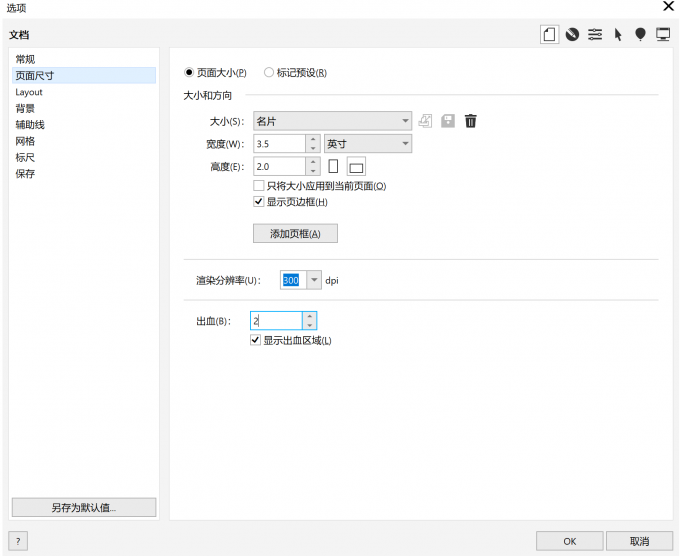Open the 英寸 units dropdown
The width and height of the screenshot is (680, 556).
point(405,144)
